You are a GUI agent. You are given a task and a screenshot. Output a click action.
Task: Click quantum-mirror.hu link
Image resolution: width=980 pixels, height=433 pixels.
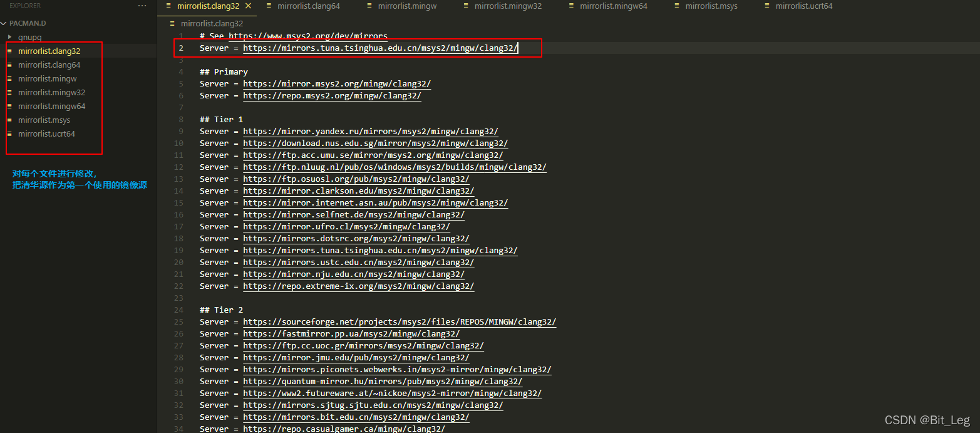pos(383,381)
